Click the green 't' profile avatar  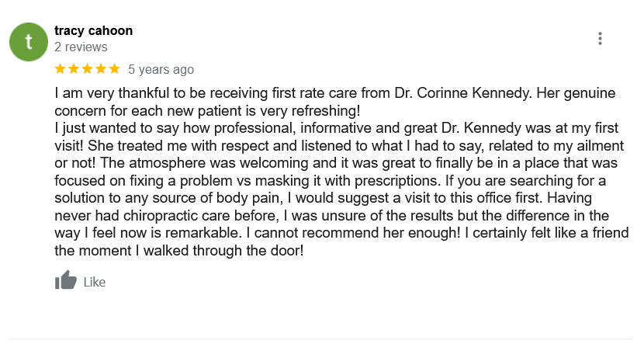coord(29,42)
